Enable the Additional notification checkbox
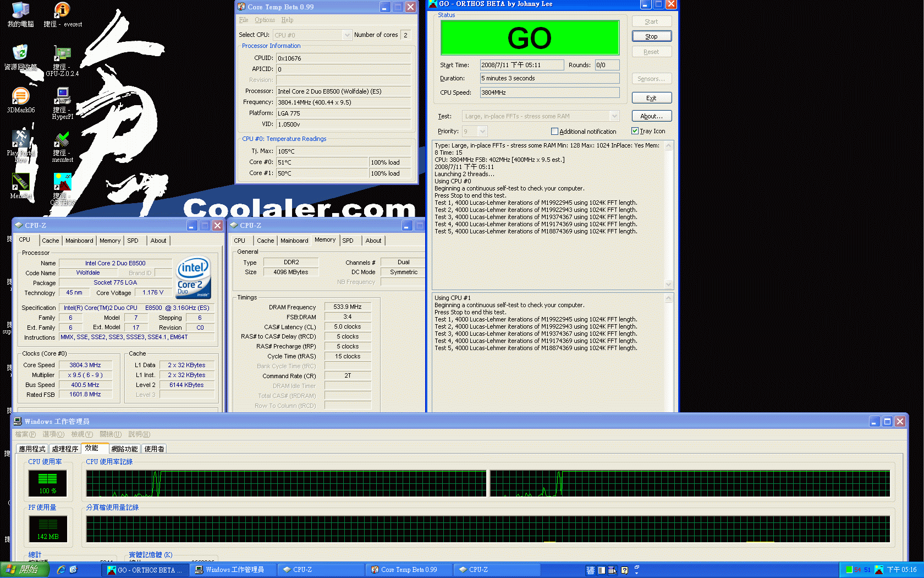 (x=554, y=132)
